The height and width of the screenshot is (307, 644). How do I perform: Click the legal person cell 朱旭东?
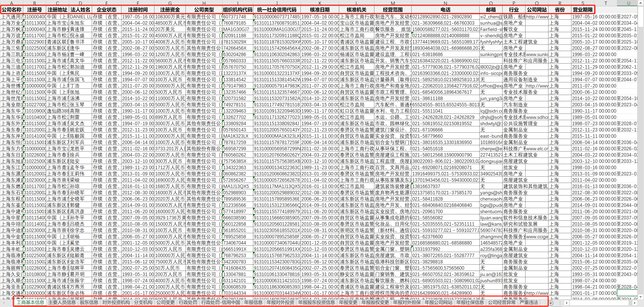[x=80, y=23]
